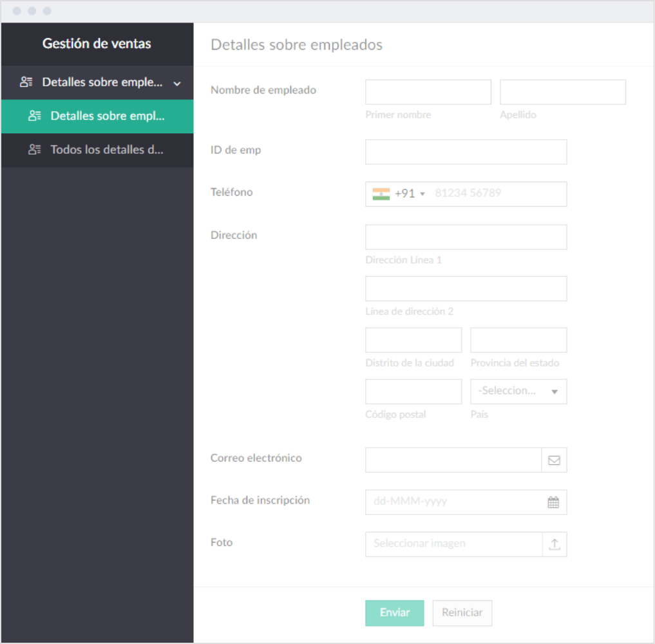Click into the ID de emp field
The height and width of the screenshot is (644, 655).
[x=466, y=152]
